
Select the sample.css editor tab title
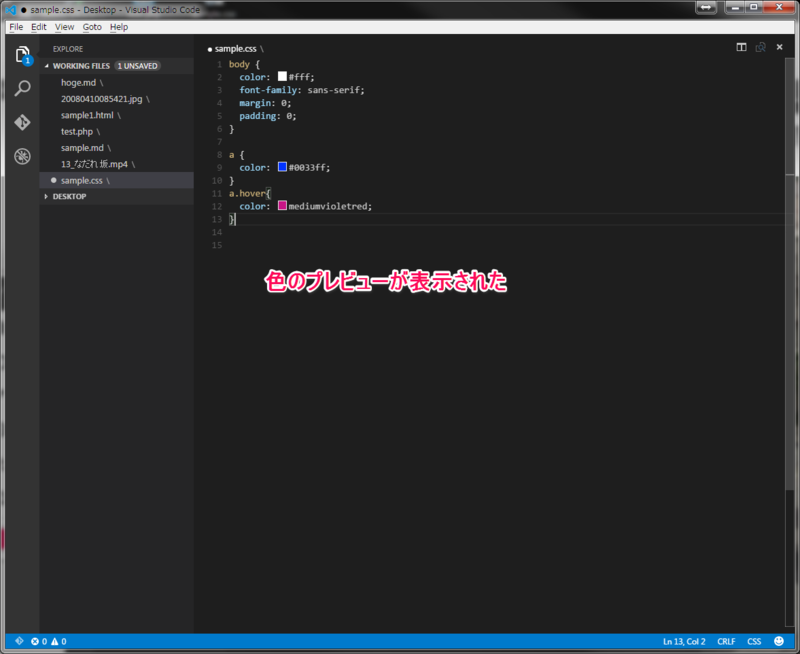tap(235, 49)
